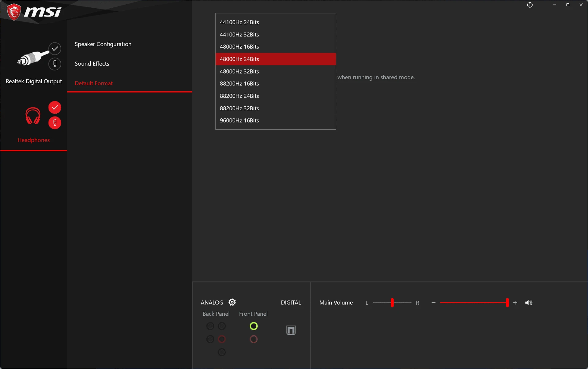Click red Back Panel microphone jack
This screenshot has width=588, height=369.
click(x=222, y=339)
